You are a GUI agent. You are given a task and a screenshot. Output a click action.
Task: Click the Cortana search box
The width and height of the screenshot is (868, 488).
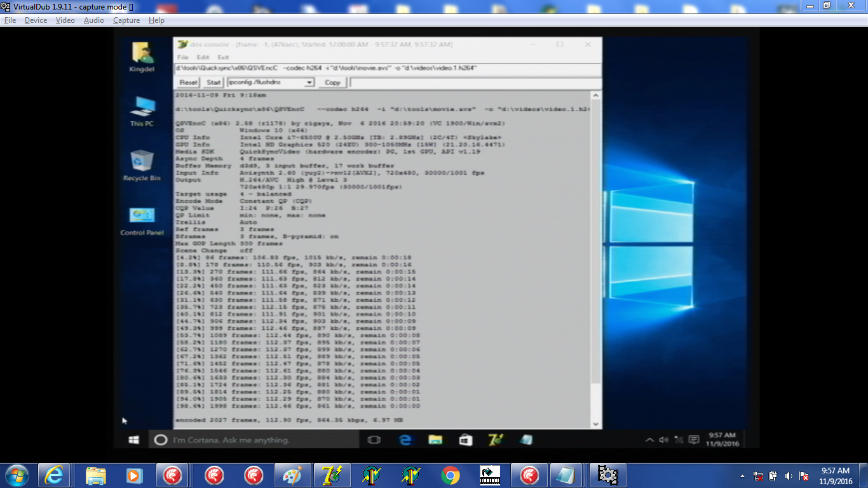254,440
